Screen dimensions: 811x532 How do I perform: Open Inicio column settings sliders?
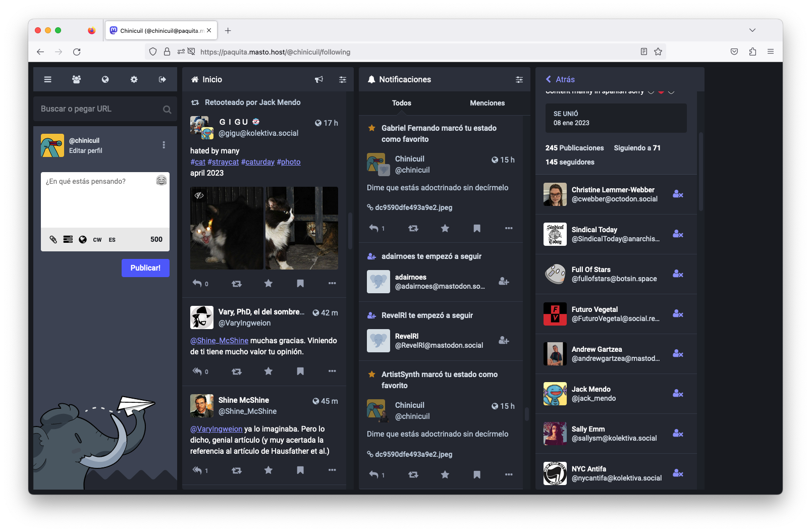pyautogui.click(x=343, y=79)
